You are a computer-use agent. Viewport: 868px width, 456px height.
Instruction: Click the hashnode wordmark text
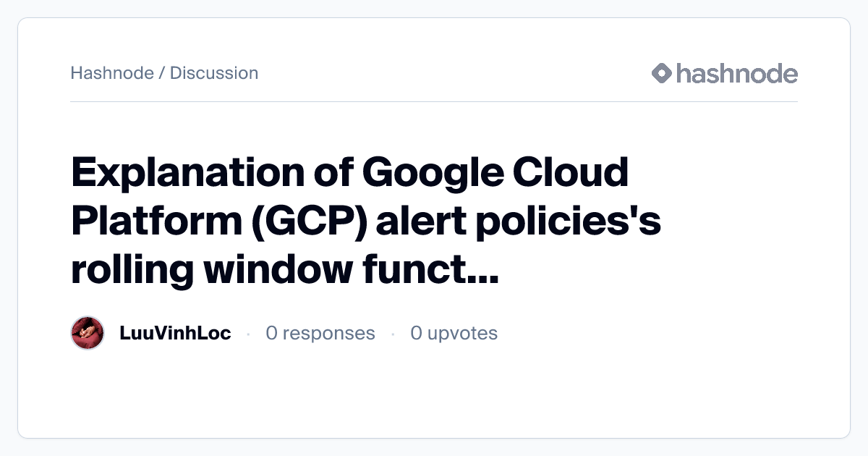(737, 73)
